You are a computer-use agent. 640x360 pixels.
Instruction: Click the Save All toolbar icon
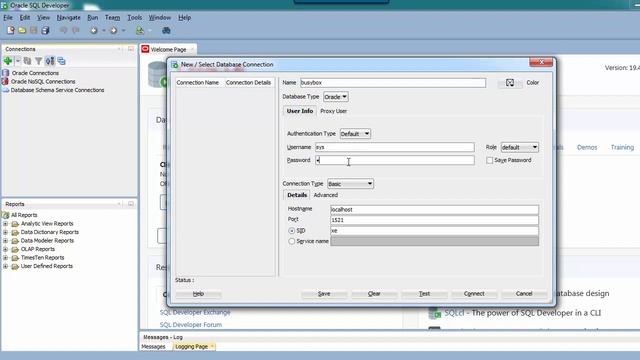point(45,30)
